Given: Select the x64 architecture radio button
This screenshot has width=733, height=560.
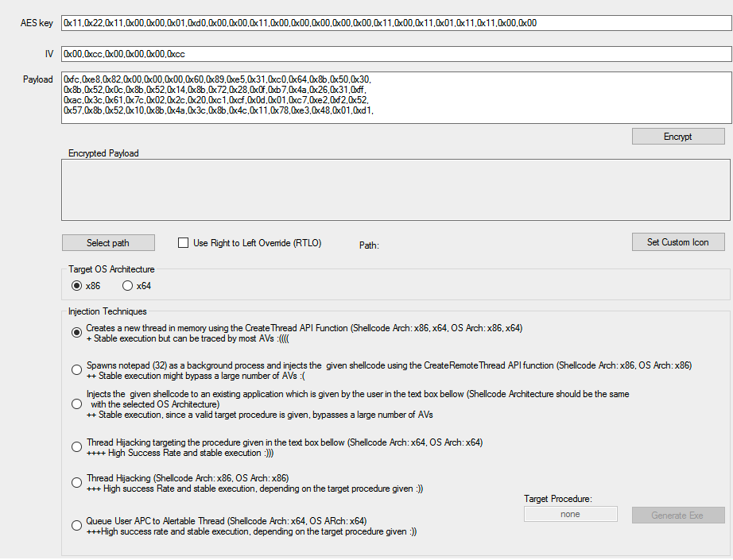Looking at the screenshot, I should [127, 286].
